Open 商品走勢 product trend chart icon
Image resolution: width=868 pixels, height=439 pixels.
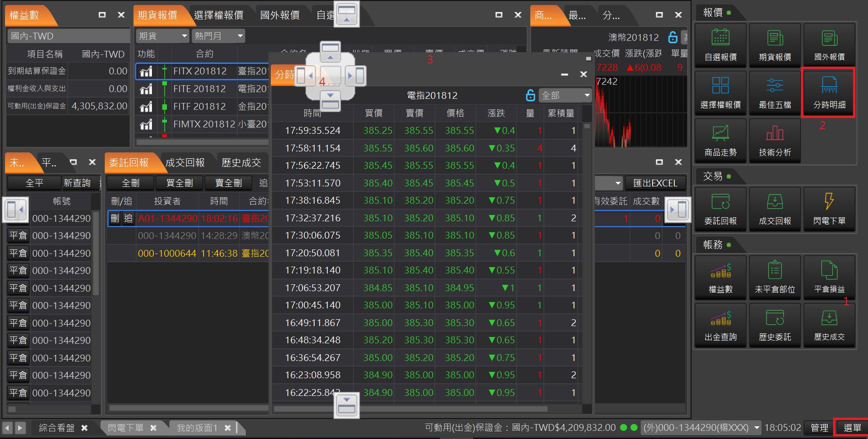[x=720, y=141]
